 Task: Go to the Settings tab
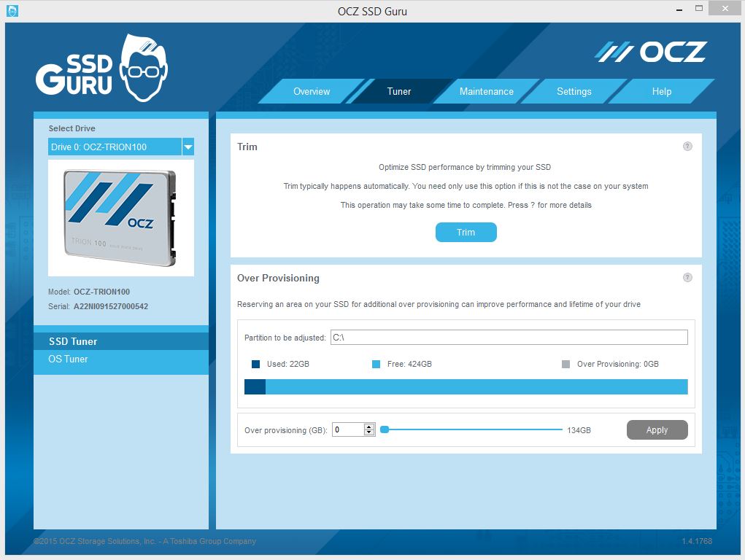(574, 91)
